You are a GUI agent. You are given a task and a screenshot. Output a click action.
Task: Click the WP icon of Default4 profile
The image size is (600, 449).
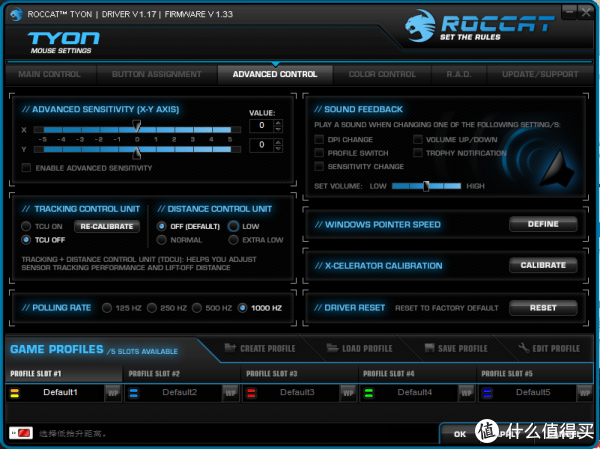466,393
